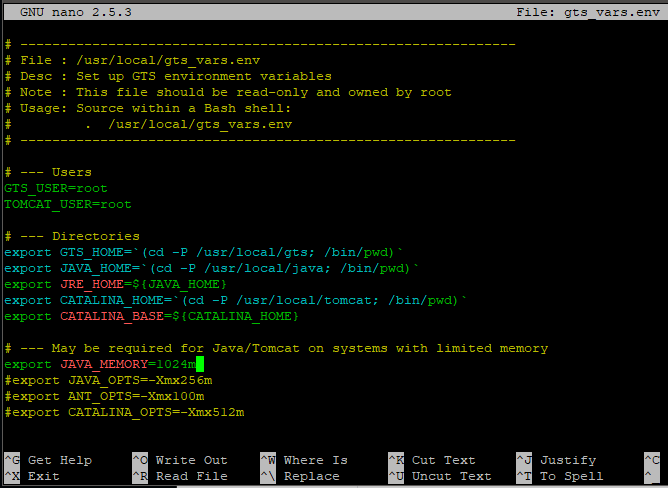
Task: Select Write Out in the shortcut bar
Action: 191,460
